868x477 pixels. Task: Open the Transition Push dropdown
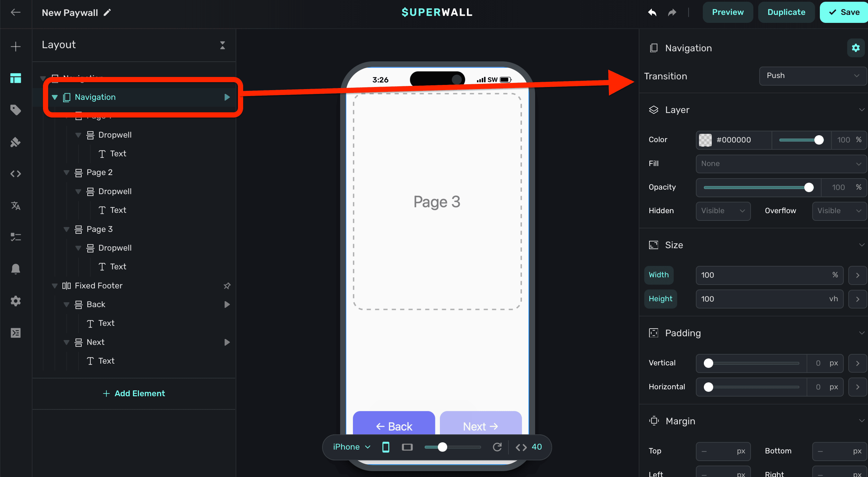tap(812, 76)
